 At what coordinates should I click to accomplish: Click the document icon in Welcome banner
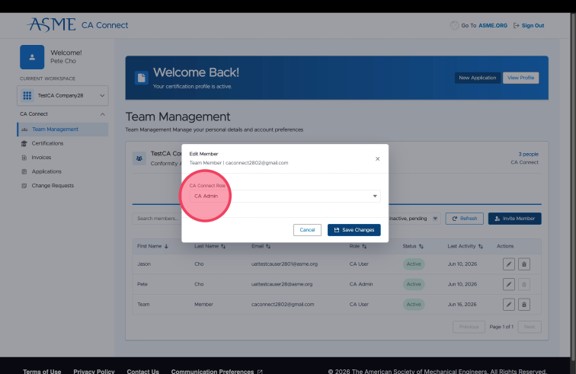(141, 78)
